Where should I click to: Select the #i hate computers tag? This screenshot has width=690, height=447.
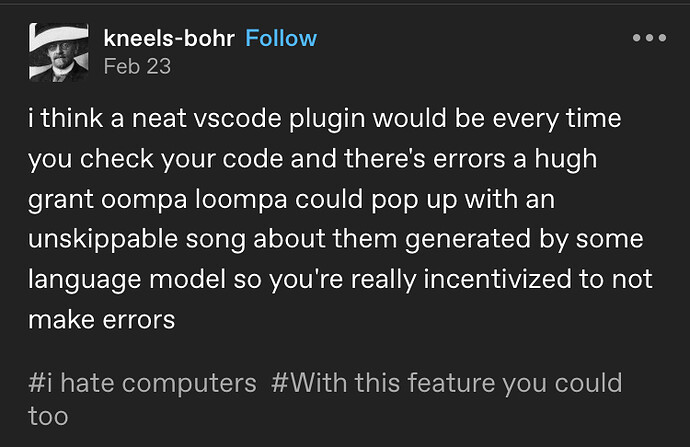click(142, 383)
